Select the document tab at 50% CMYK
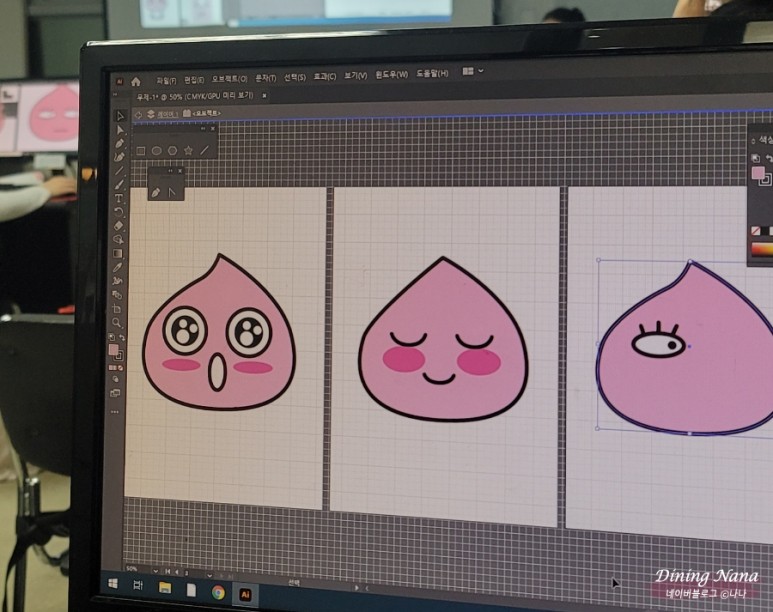Image resolution: width=773 pixels, height=612 pixels. tap(195, 96)
